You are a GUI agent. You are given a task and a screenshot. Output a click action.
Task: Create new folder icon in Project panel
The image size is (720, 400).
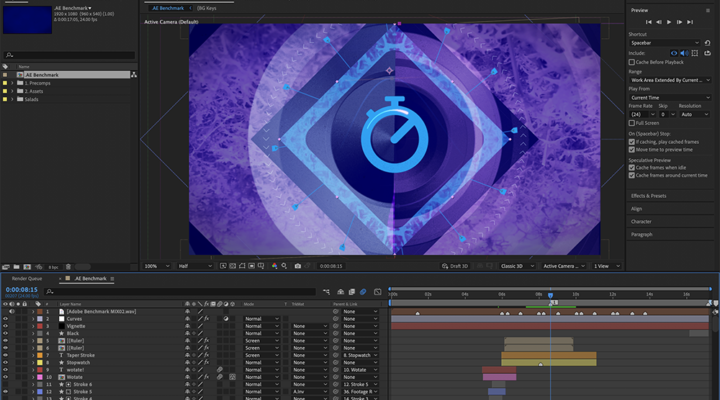tap(17, 267)
